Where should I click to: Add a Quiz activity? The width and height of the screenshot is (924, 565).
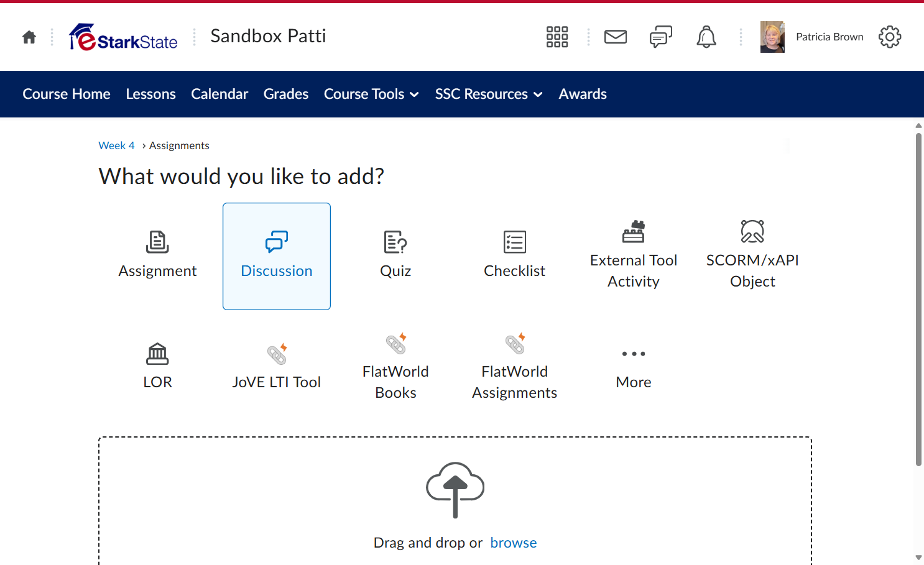pos(395,256)
